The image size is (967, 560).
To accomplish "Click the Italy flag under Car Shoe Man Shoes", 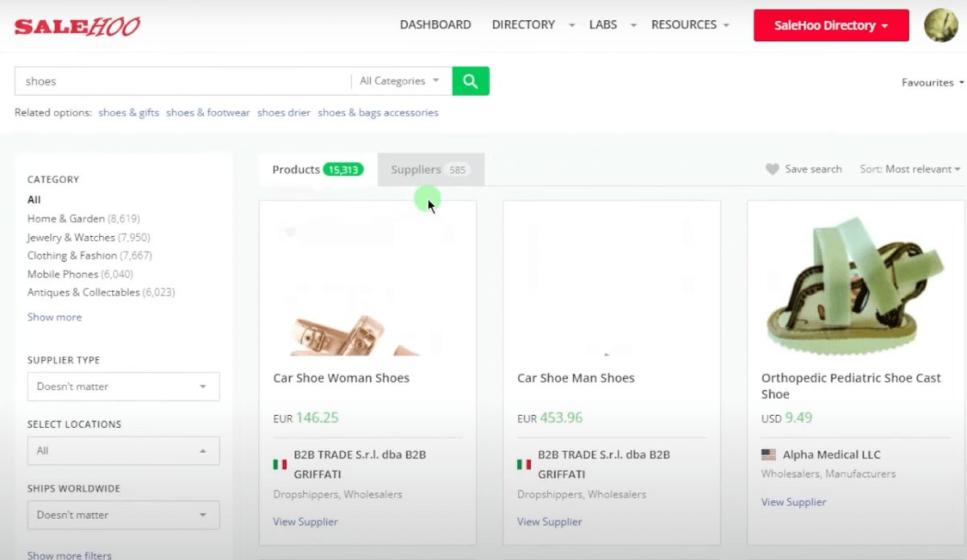I will [x=524, y=464].
